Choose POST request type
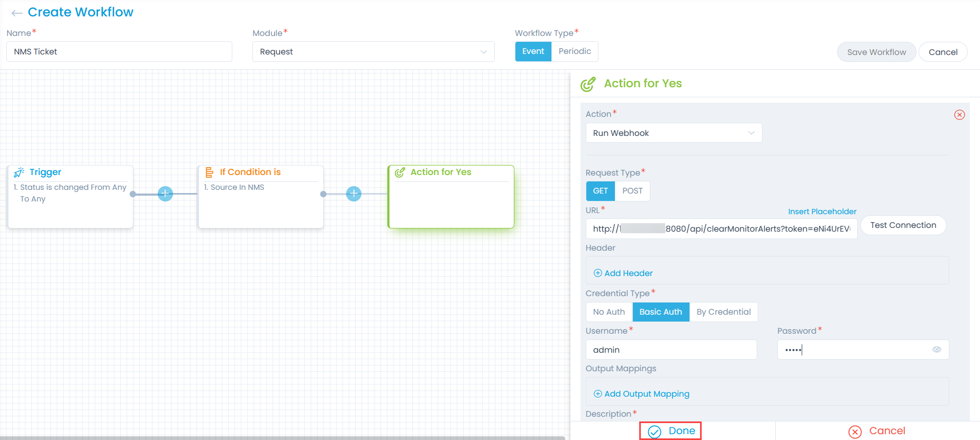This screenshot has height=440, width=980. pyautogui.click(x=632, y=191)
